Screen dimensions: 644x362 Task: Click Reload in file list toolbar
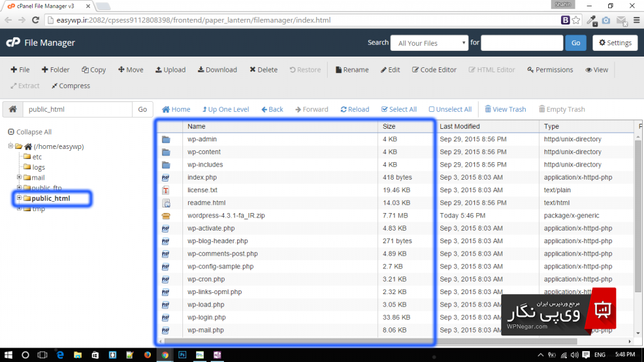[x=355, y=109]
